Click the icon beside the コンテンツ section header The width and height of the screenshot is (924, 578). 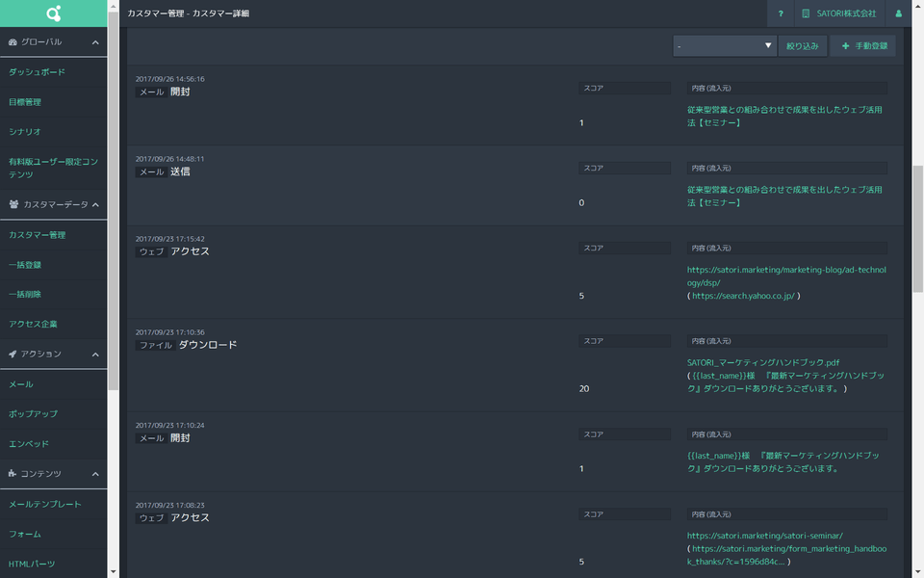click(13, 473)
